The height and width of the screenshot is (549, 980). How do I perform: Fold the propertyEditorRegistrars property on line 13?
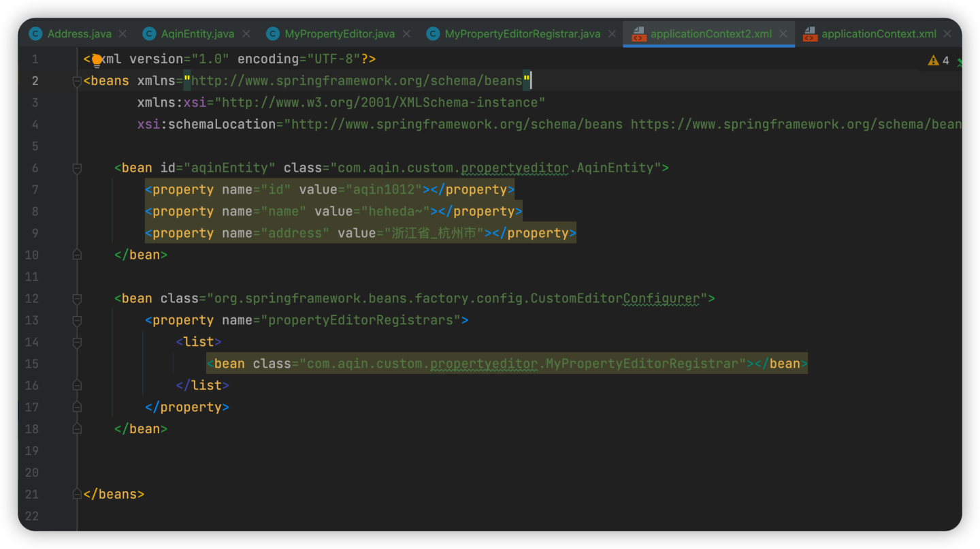[77, 320]
